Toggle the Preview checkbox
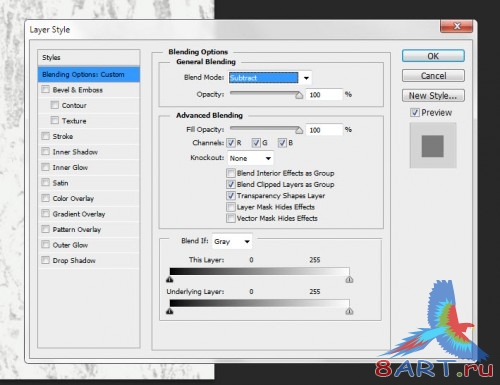This screenshot has height=385, width=500. pyautogui.click(x=415, y=113)
